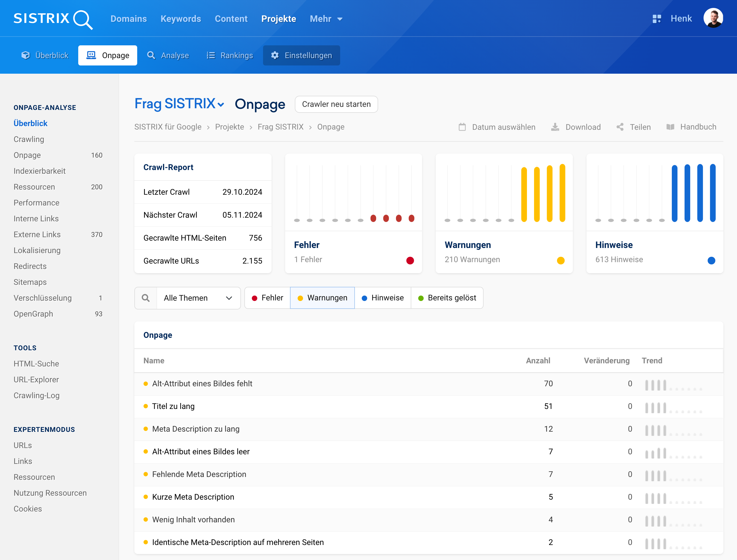Click the blue status dot in the Hinweise card
Viewport: 737px width, 560px height.
coord(711,261)
